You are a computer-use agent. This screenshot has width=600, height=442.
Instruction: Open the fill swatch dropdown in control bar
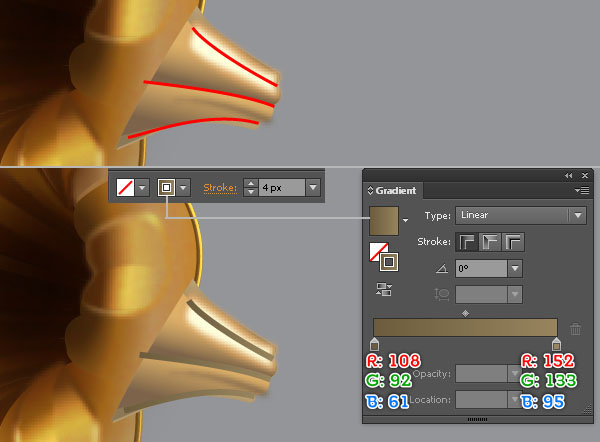(142, 188)
